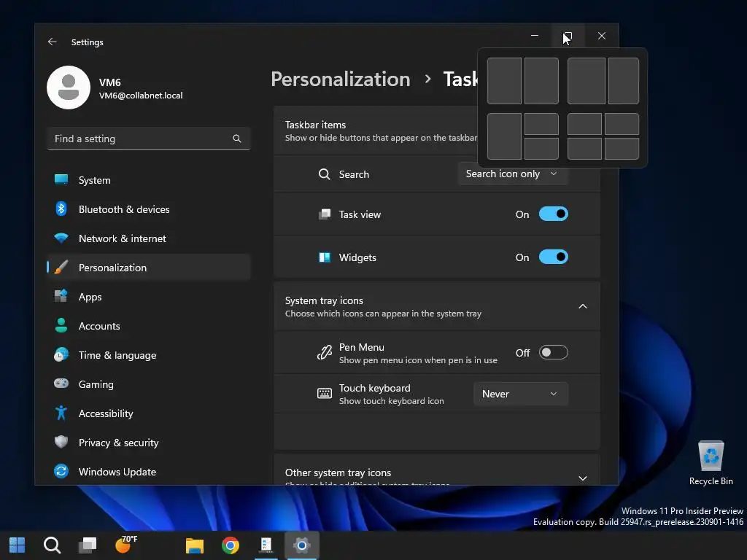Open the Accounts settings category

point(149,326)
